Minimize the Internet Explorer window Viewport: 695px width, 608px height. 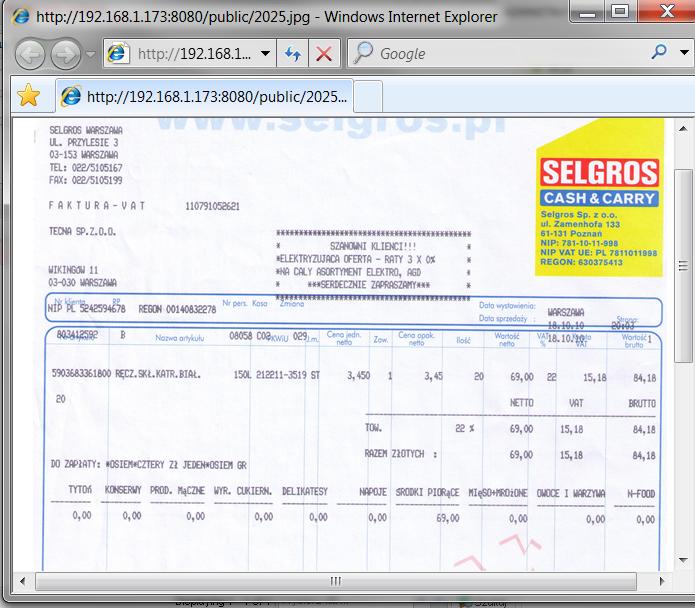(x=587, y=12)
